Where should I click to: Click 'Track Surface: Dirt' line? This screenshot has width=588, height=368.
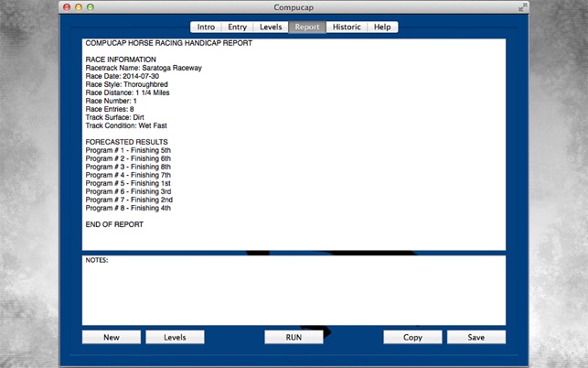114,117
